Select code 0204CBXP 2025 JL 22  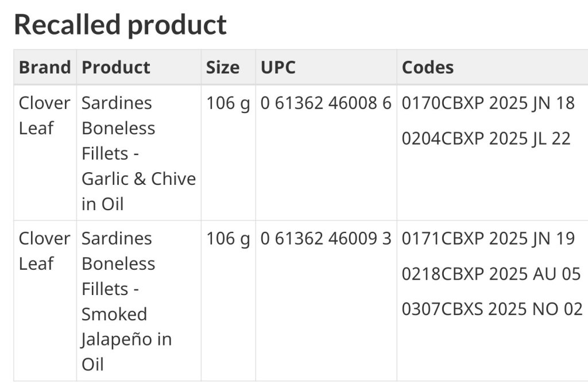[x=486, y=138]
